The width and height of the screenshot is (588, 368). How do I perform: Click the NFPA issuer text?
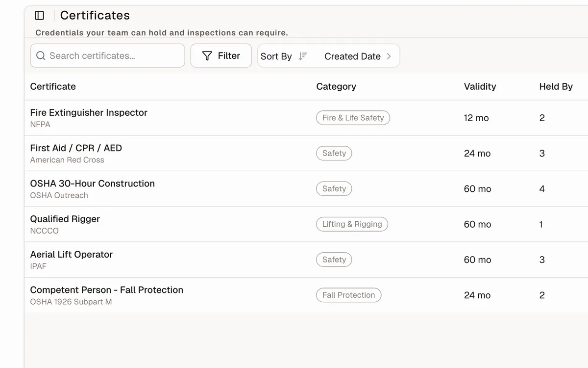click(40, 125)
